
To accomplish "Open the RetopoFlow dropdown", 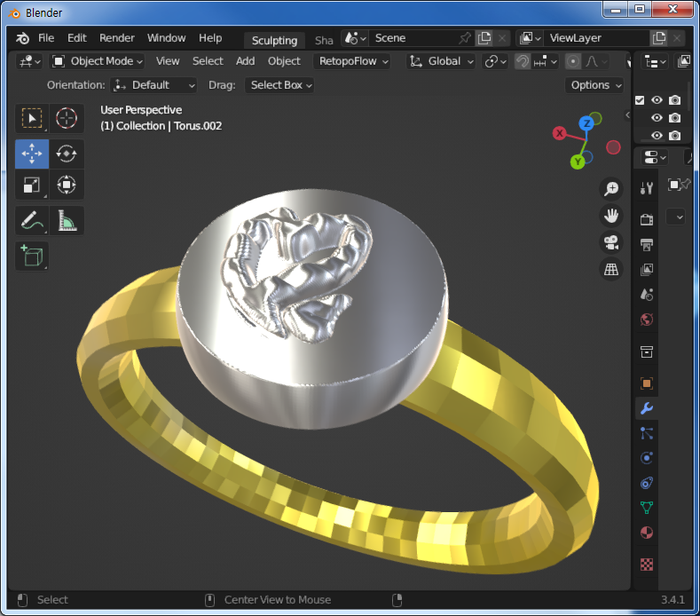I will [353, 61].
